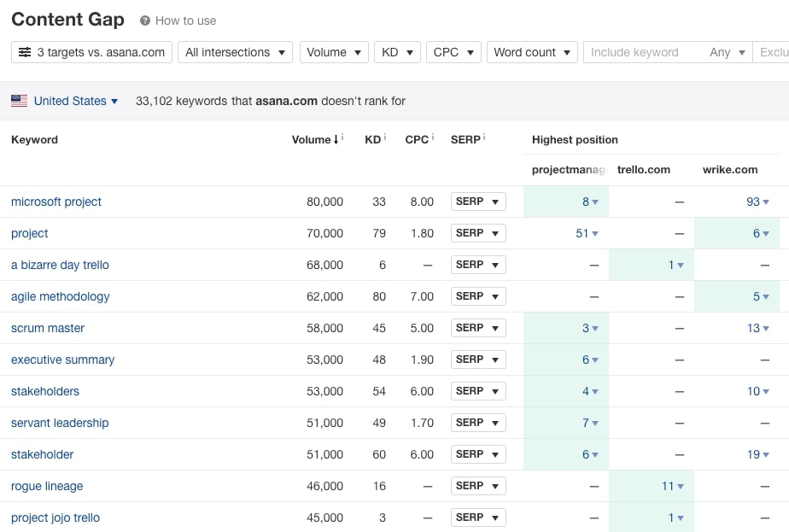
Task: Click the targets filter sliders icon
Action: point(25,52)
